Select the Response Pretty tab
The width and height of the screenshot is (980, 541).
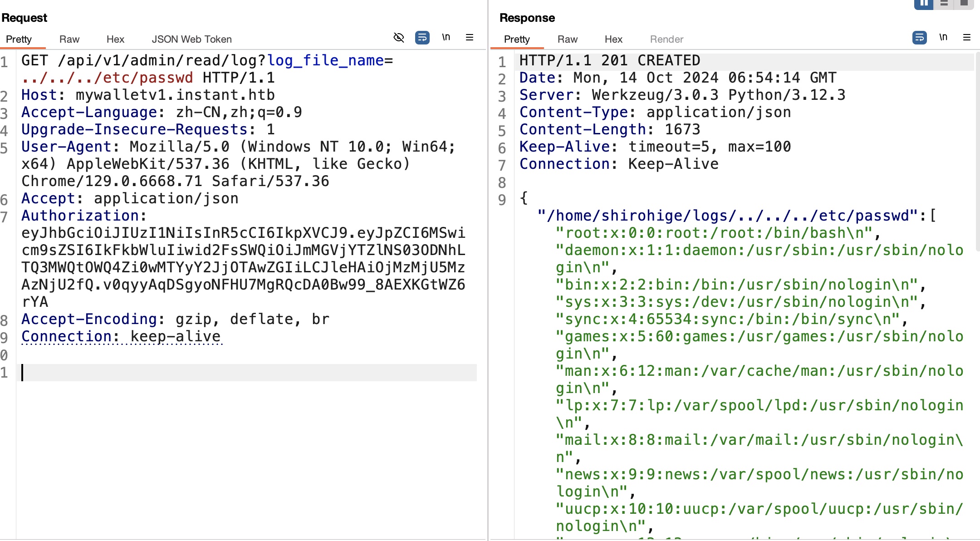click(x=517, y=39)
